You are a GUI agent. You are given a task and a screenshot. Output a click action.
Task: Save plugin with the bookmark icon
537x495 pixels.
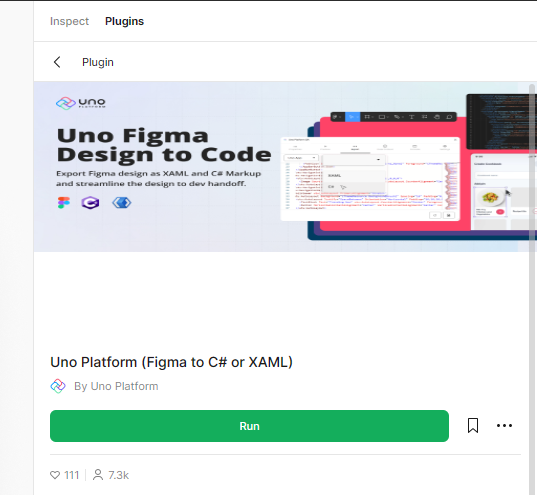click(473, 425)
